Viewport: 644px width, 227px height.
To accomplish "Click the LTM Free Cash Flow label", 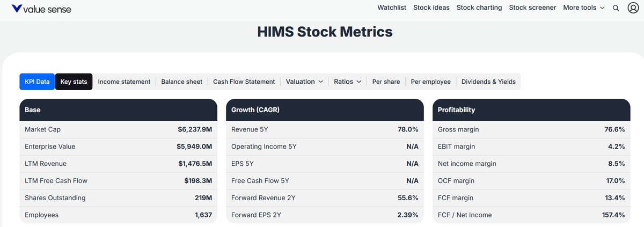I will 56,181.
